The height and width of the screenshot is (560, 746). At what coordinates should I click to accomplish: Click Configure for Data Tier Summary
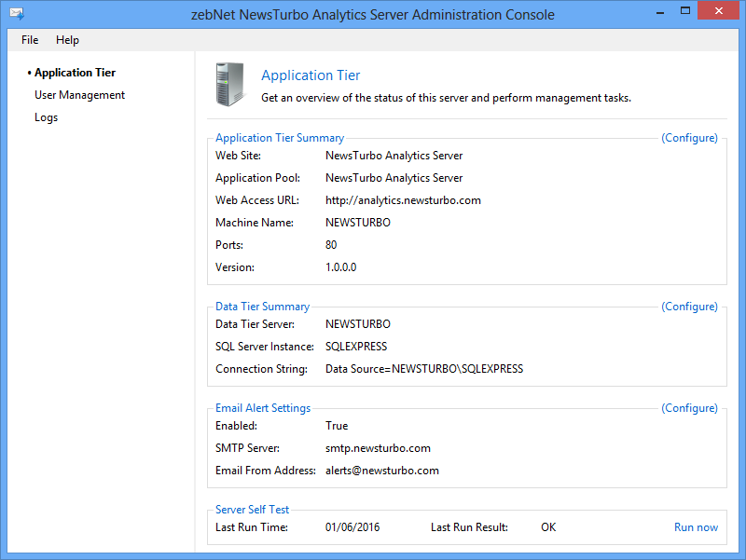coord(689,307)
